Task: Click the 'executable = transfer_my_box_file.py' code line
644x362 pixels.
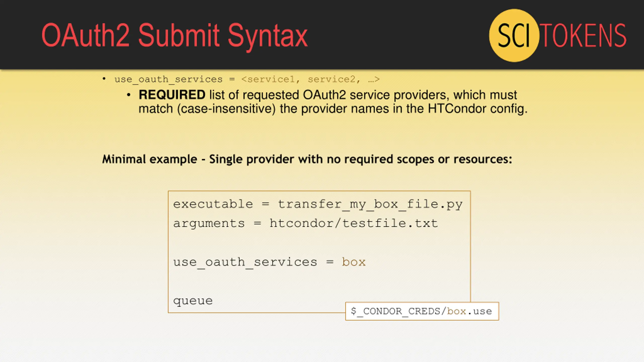Action: pyautogui.click(x=318, y=204)
